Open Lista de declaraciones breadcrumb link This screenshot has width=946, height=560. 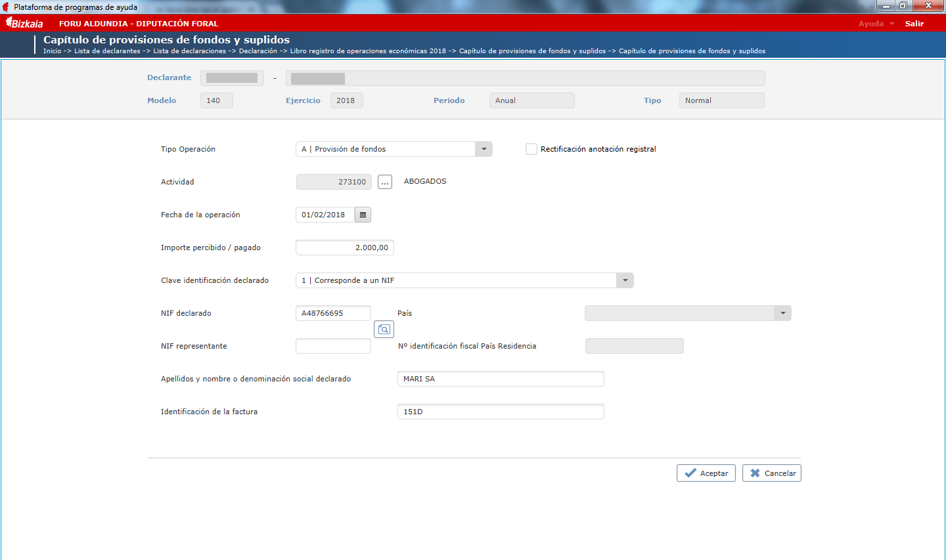(190, 51)
